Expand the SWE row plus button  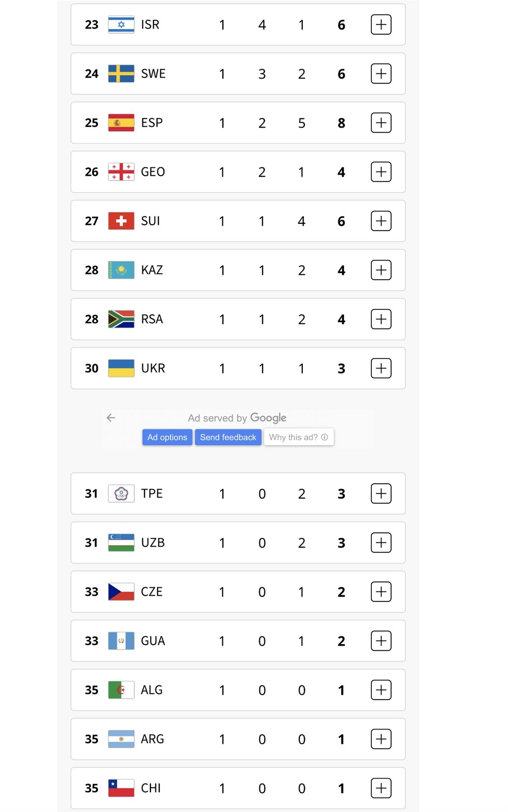(x=381, y=74)
